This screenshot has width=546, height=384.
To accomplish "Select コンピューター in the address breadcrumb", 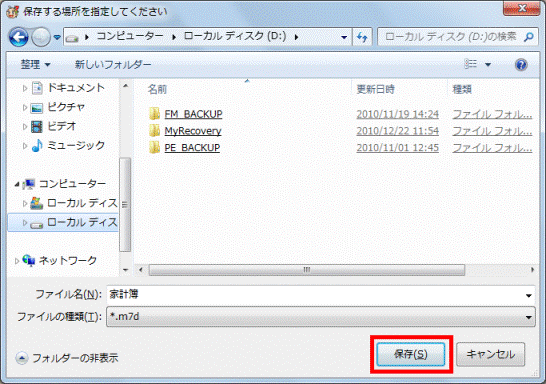I will point(130,36).
